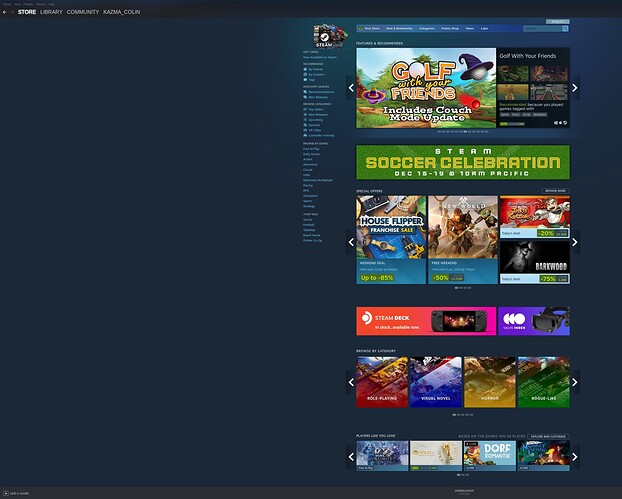Open the COMMUNITY tab
The width and height of the screenshot is (622, 499).
click(83, 12)
